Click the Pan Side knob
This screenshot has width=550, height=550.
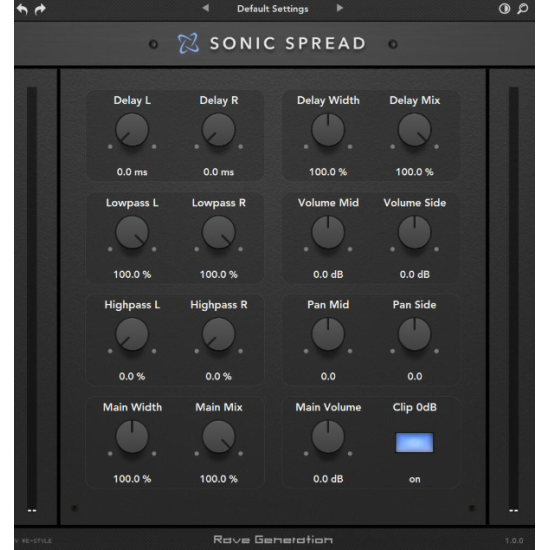pos(414,334)
